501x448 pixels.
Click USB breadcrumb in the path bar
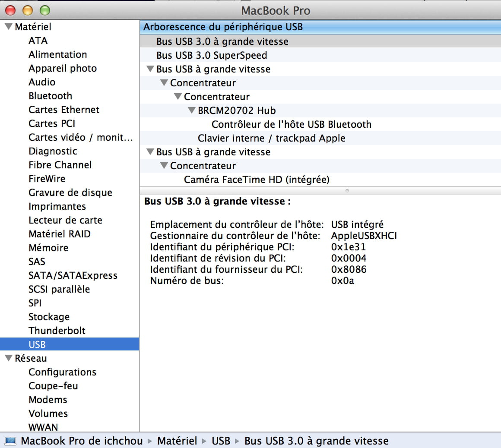point(221,441)
